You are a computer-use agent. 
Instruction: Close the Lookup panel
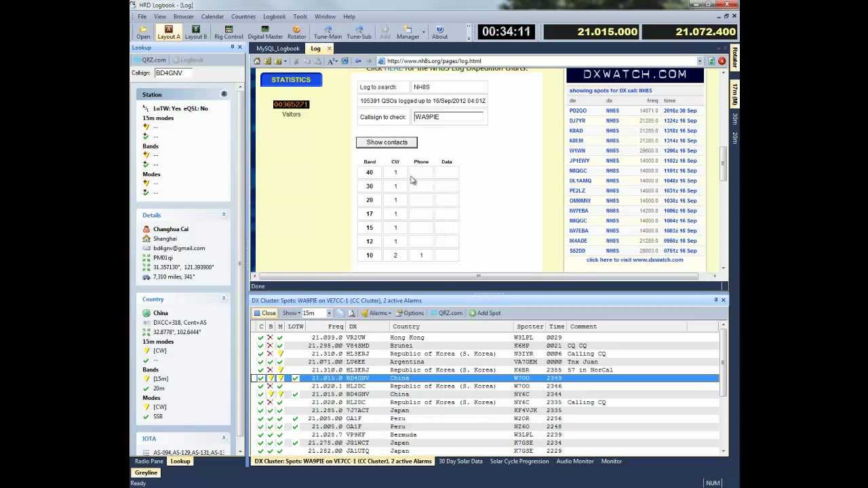tap(239, 47)
